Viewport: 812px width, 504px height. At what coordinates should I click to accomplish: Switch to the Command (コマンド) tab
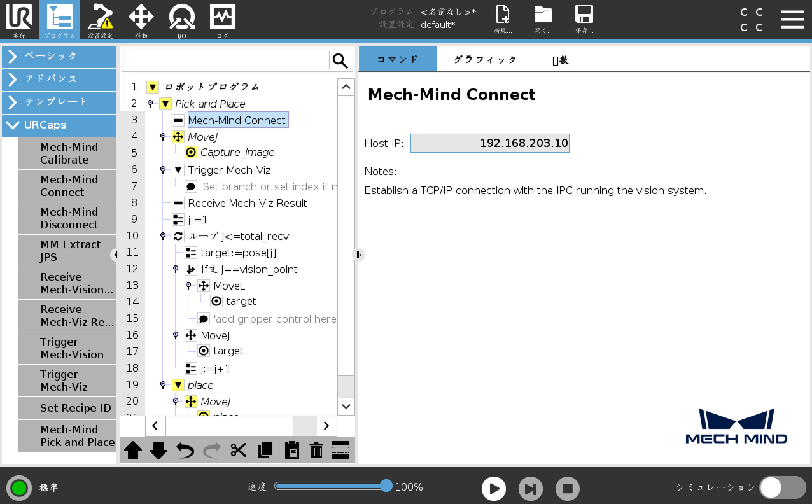(x=398, y=59)
